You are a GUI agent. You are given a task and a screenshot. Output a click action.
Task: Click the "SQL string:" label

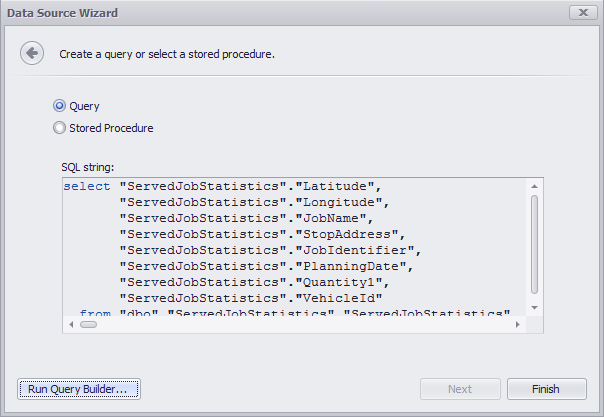[x=87, y=167]
